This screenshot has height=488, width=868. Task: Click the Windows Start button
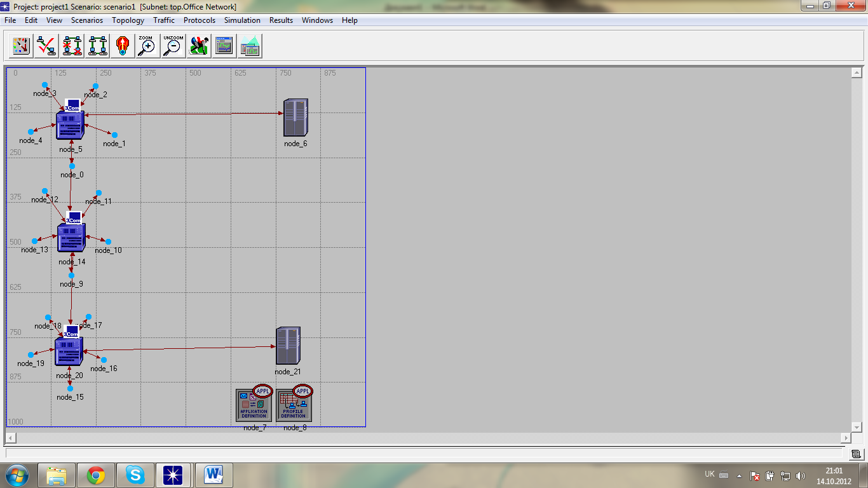pyautogui.click(x=17, y=475)
